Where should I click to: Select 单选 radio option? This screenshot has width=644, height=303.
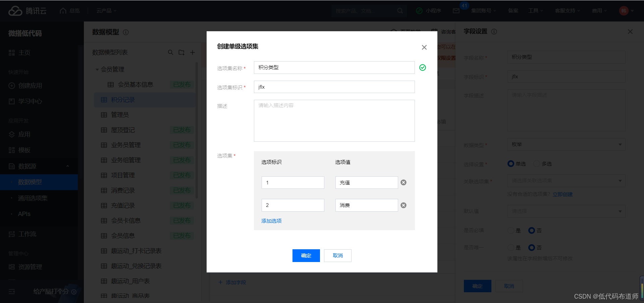[511, 164]
